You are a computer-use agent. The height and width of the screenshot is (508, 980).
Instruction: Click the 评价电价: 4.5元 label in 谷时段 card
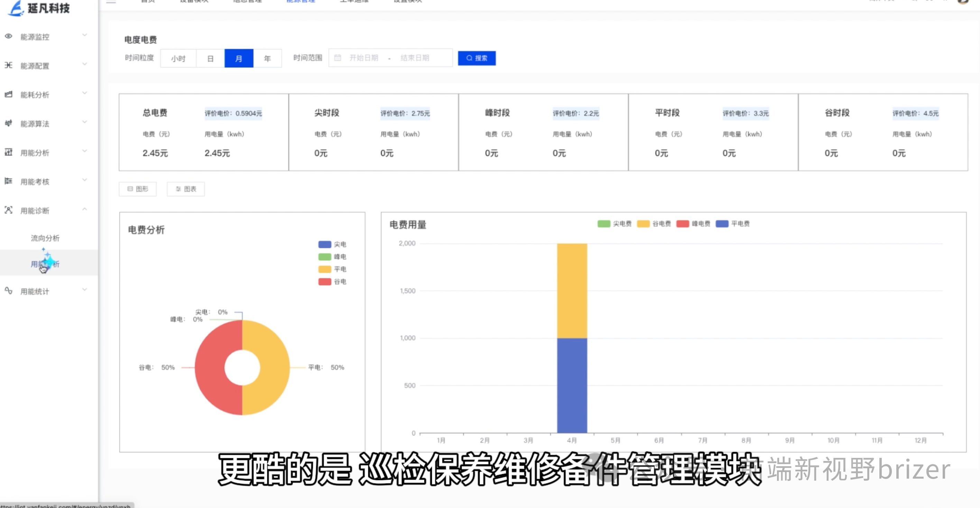pyautogui.click(x=915, y=113)
